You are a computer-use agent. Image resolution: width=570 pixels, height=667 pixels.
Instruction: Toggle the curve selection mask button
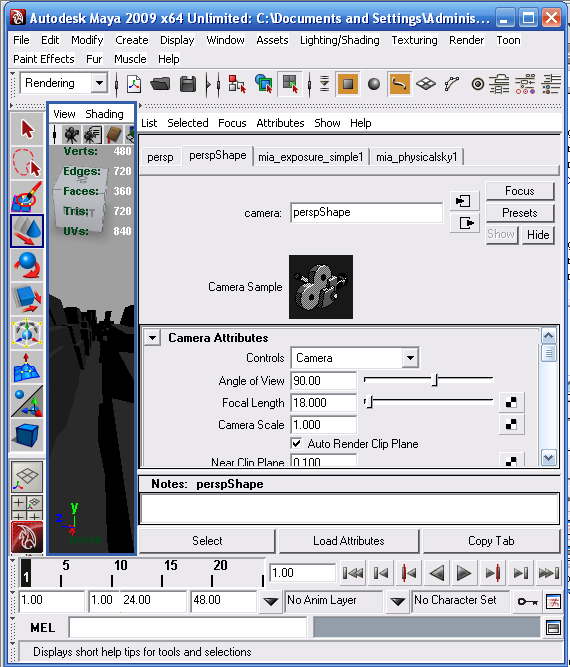point(399,84)
